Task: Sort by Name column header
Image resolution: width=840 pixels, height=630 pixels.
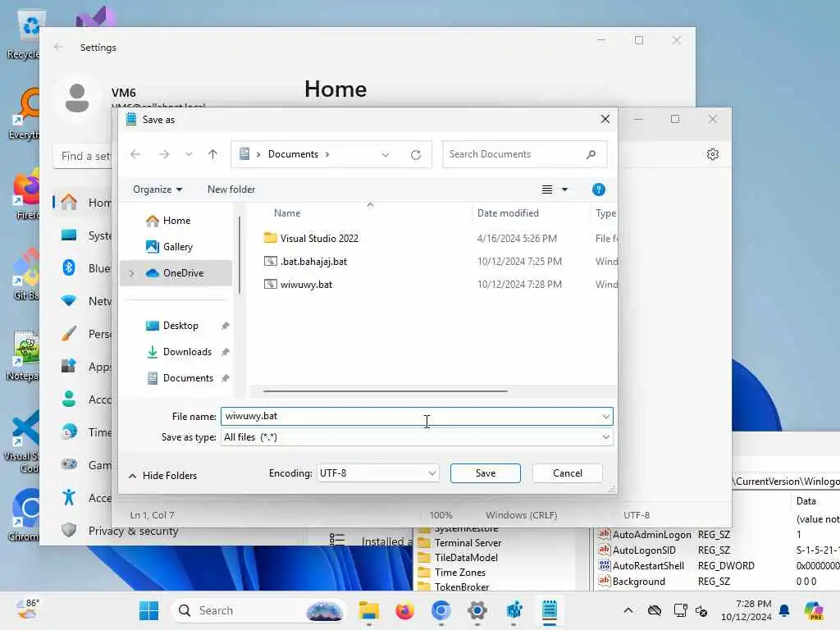Action: click(x=287, y=213)
